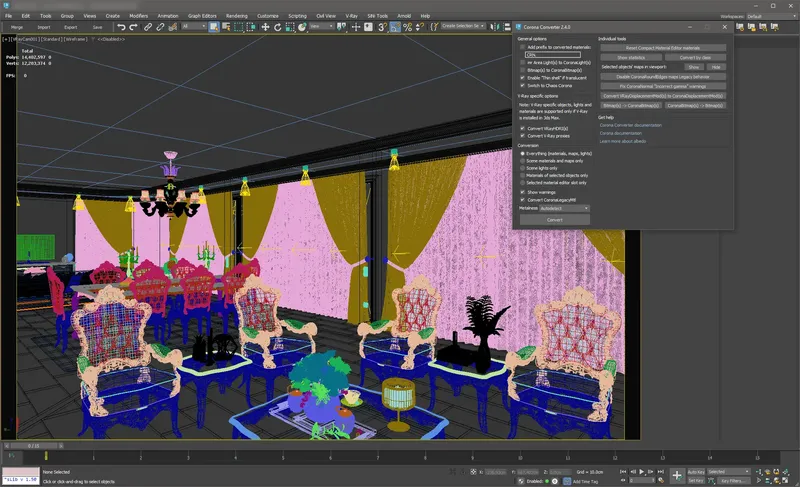Uncheck Switch to Chaos Corona
The image size is (800, 487).
[521, 85]
